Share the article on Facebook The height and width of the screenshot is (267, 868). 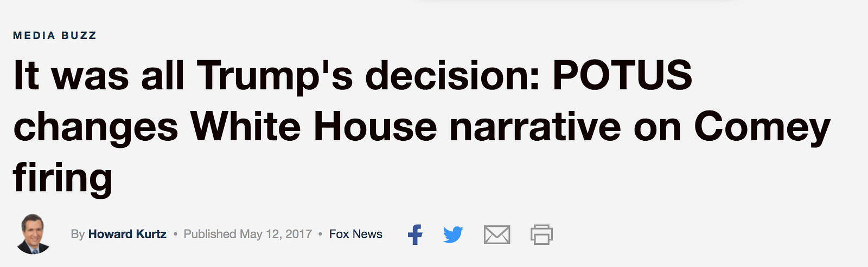(x=415, y=234)
